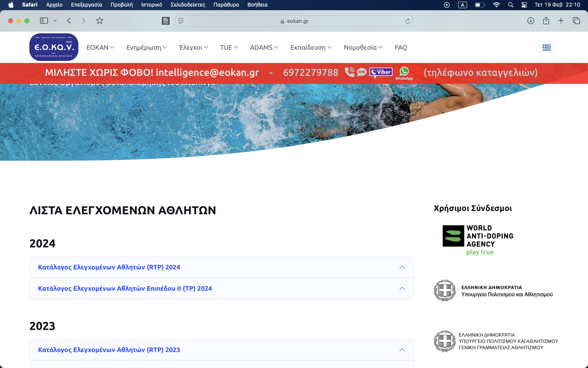The width and height of the screenshot is (588, 368).
Task: Click the Share icon in toolbar
Action: tap(546, 21)
